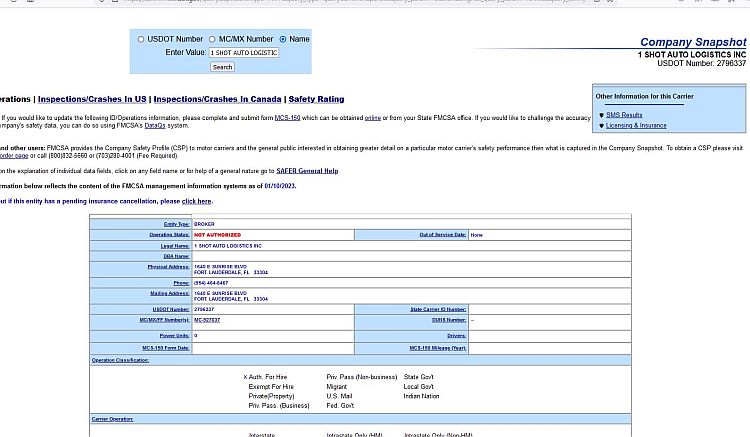Click the 'Migrant' classification
The image size is (750, 437).
tap(337, 386)
